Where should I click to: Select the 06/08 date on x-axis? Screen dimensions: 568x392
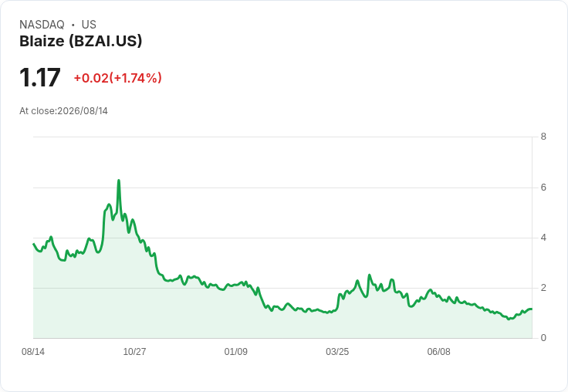pyautogui.click(x=438, y=351)
